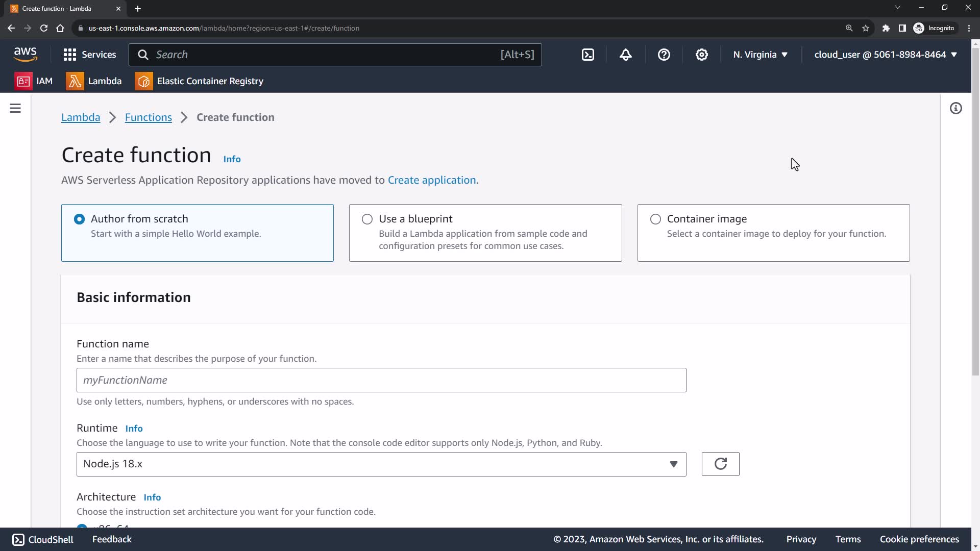This screenshot has height=551, width=980.
Task: Expand the Node.js 18.x runtime dropdown
Action: [x=381, y=464]
